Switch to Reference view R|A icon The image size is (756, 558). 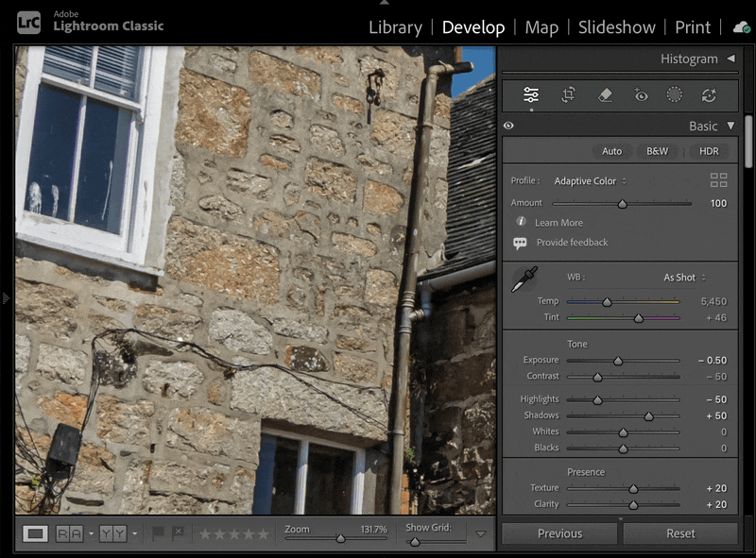coord(69,533)
